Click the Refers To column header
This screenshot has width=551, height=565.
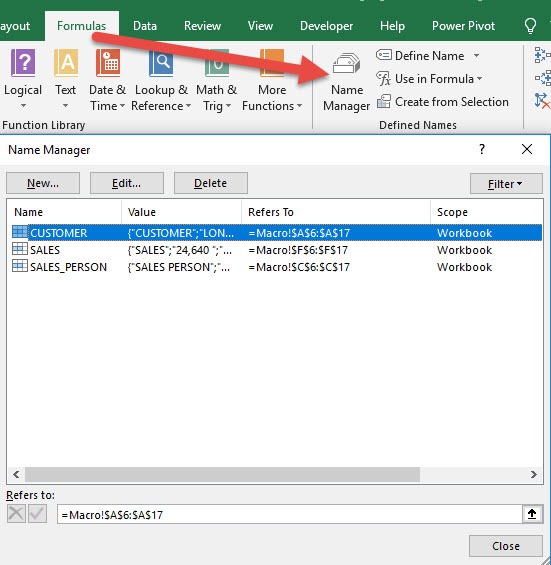(336, 212)
